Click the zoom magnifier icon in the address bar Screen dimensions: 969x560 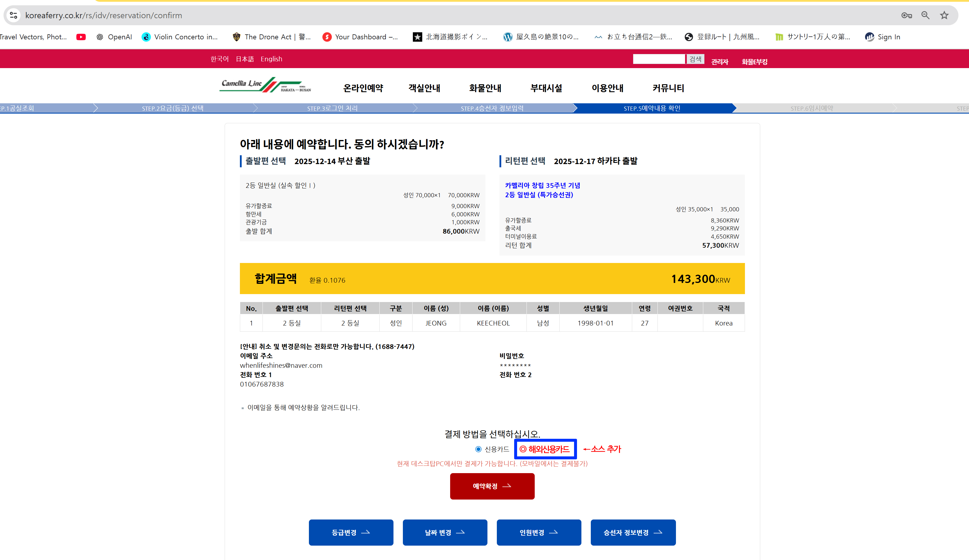[x=925, y=15]
